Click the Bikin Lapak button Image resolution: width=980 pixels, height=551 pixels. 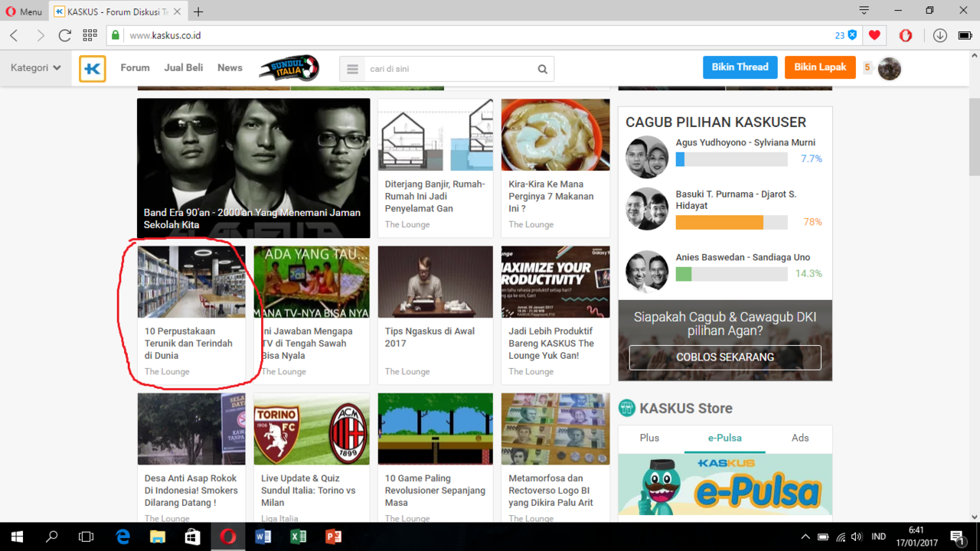[820, 67]
